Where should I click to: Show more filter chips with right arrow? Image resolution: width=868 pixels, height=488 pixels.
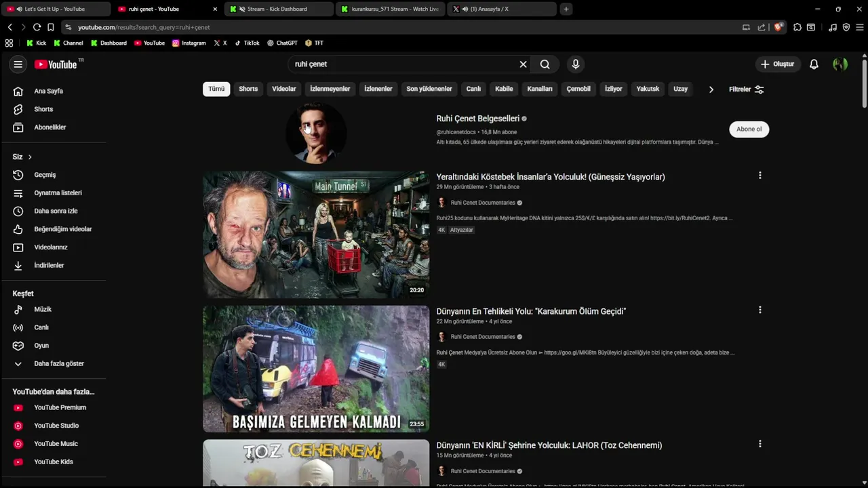[711, 89]
